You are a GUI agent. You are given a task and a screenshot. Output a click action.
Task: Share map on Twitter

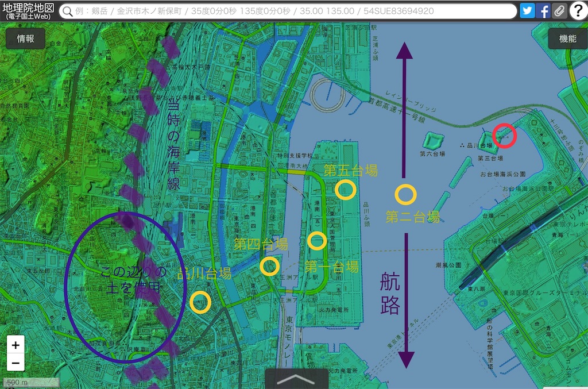click(527, 11)
